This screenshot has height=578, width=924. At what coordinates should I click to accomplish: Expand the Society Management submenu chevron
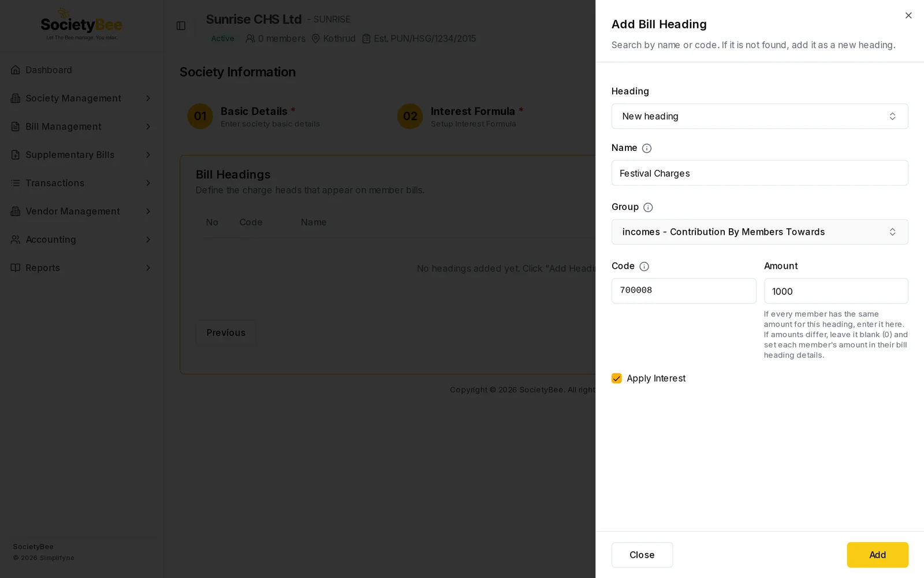point(148,98)
